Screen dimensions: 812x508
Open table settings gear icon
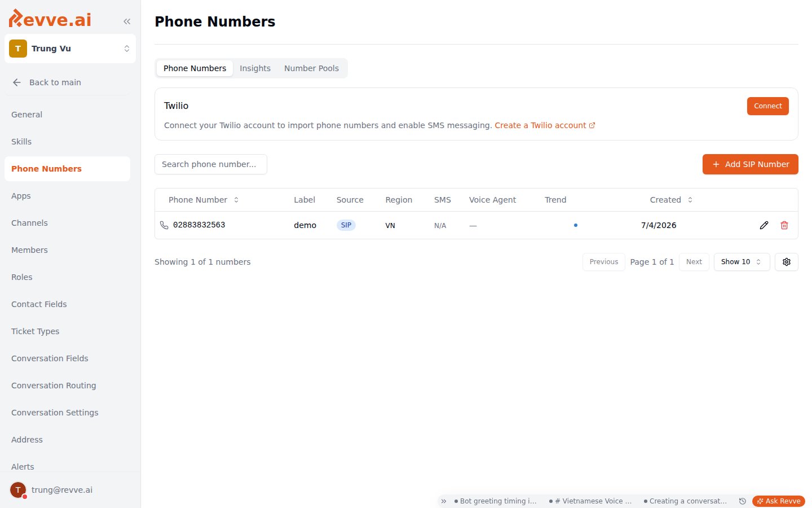click(x=787, y=262)
